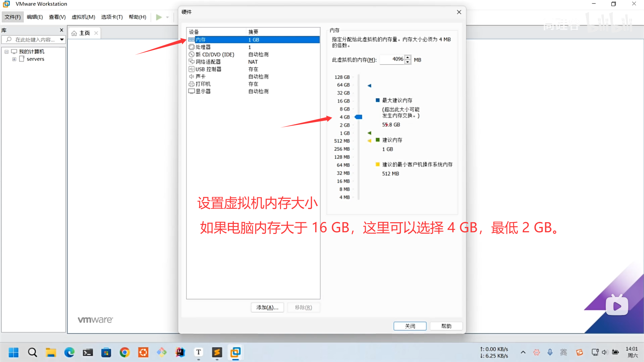Image resolution: width=644 pixels, height=362 pixels.
Task: Click the green power-on play icon
Action: tap(159, 17)
